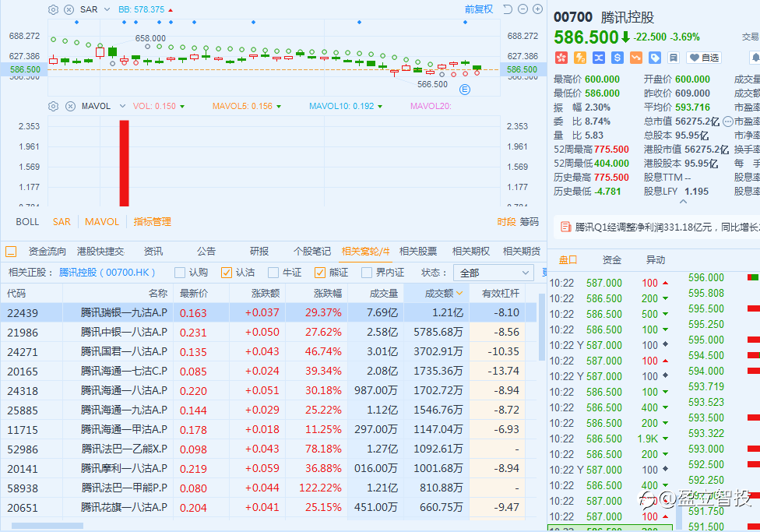Tick the 界内证 checkbox
The image size is (760, 532).
367,273
